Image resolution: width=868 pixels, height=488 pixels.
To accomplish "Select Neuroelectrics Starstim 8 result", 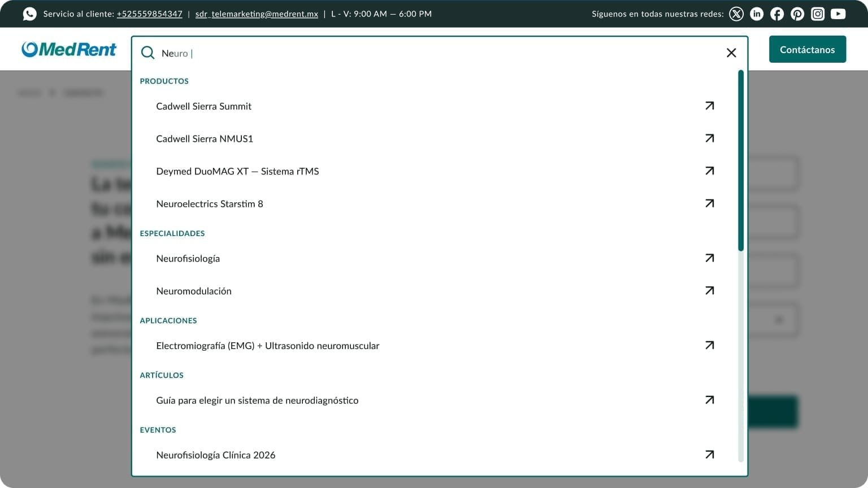I will [210, 204].
